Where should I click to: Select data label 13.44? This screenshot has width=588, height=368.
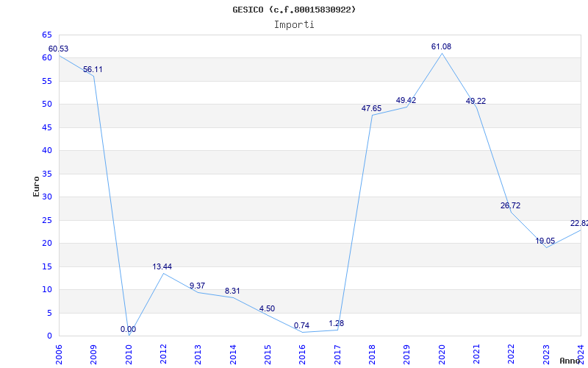[x=162, y=266]
